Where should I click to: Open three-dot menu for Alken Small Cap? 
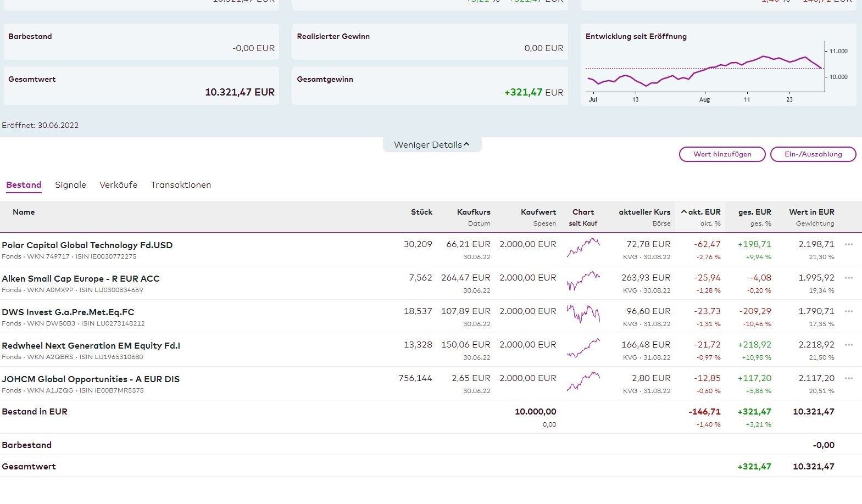[x=848, y=278]
